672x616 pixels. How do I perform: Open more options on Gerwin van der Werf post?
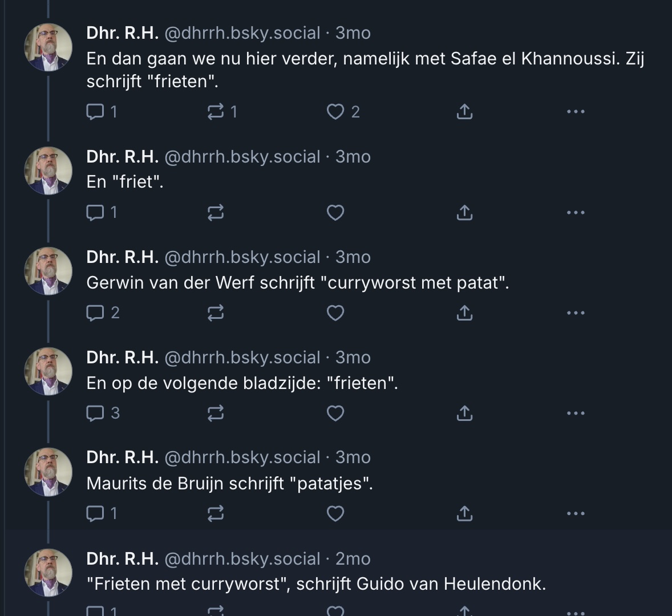pyautogui.click(x=576, y=313)
